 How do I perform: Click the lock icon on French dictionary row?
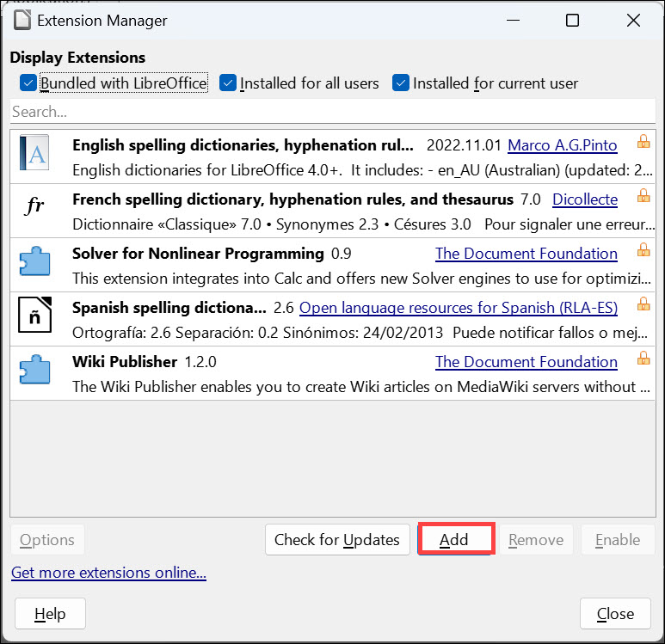(642, 196)
